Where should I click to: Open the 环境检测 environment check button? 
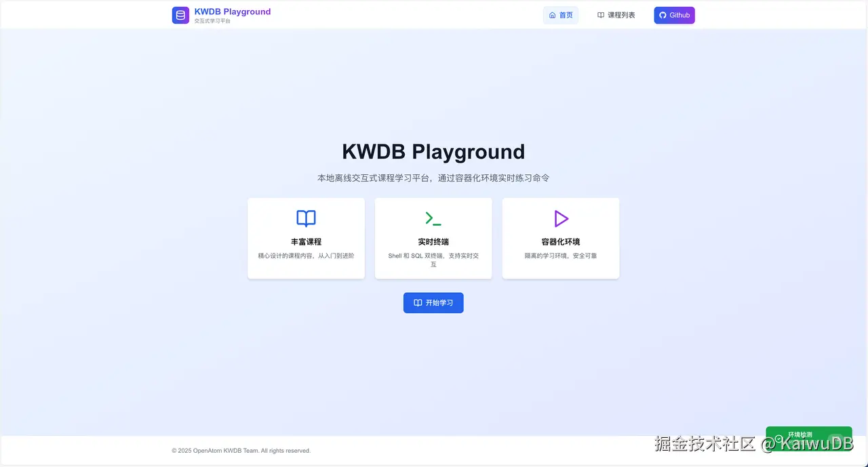[x=808, y=437]
